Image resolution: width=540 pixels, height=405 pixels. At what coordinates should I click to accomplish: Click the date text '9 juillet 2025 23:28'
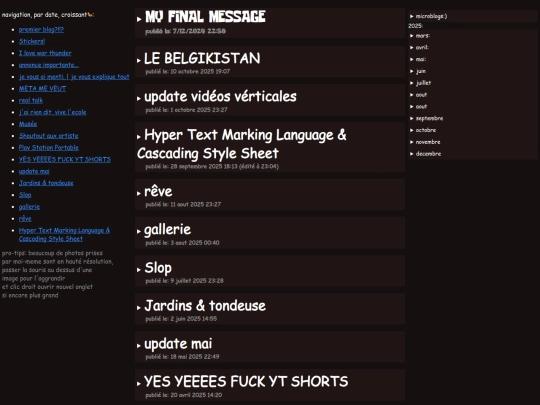(x=197, y=281)
